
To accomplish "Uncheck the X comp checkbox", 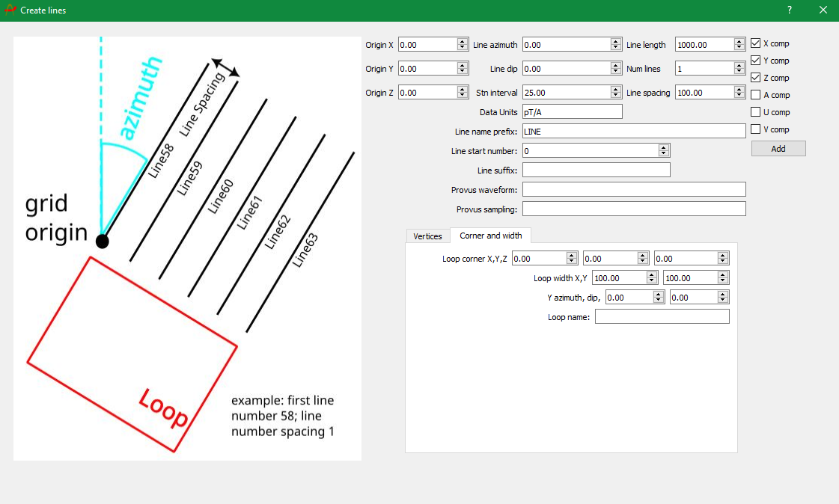I will click(x=756, y=43).
